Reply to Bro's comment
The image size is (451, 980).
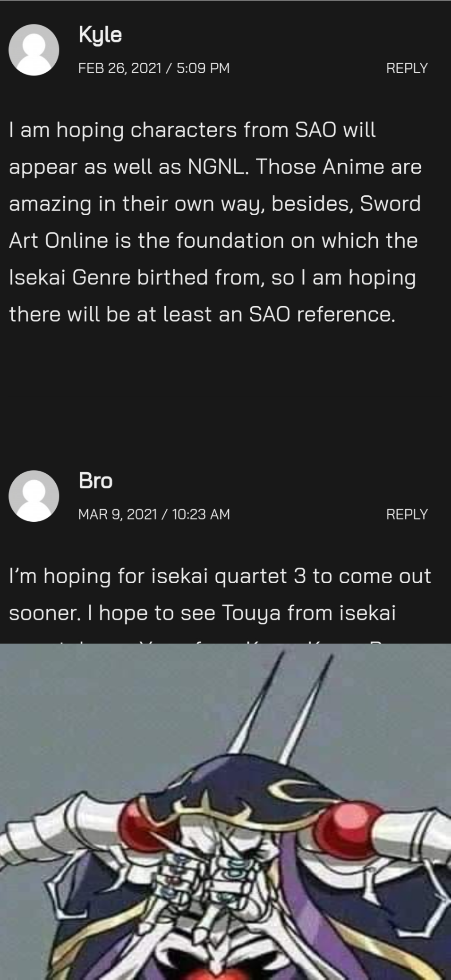(x=407, y=514)
